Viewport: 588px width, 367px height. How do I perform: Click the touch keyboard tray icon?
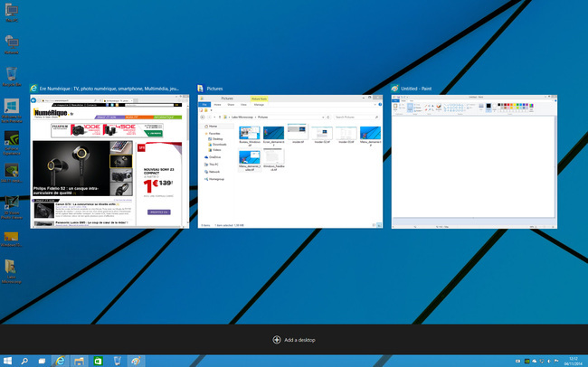coord(517,361)
